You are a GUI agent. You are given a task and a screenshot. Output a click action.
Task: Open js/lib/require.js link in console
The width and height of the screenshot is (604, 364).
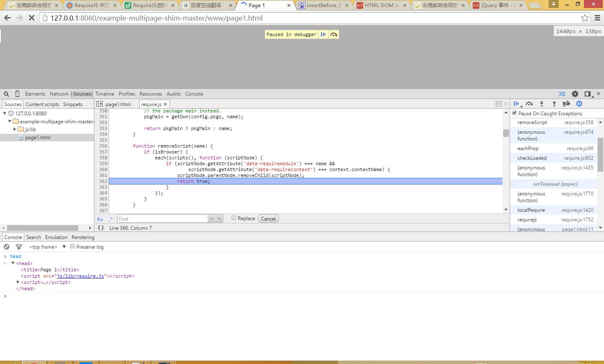(81, 276)
